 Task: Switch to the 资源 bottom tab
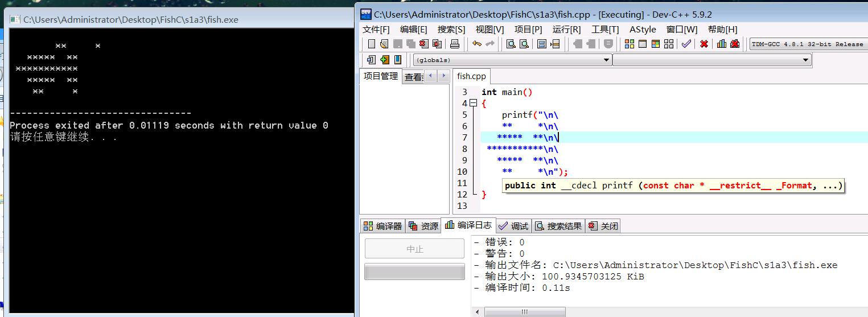(423, 226)
